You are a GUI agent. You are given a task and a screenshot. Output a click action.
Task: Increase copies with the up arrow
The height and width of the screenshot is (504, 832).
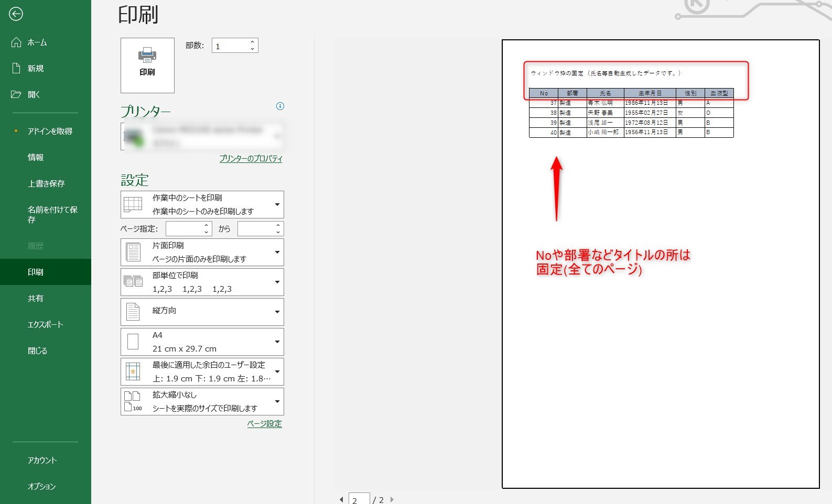252,42
